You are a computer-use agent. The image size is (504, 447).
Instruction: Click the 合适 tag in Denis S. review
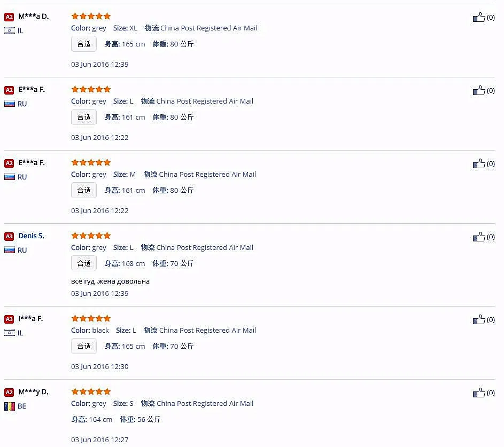[x=84, y=264]
